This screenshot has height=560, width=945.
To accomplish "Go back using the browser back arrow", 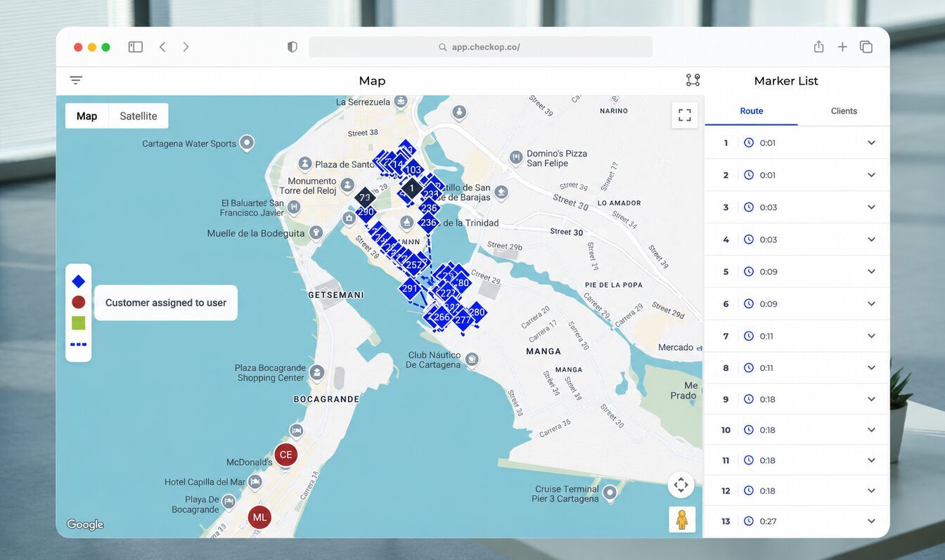I will click(x=162, y=47).
